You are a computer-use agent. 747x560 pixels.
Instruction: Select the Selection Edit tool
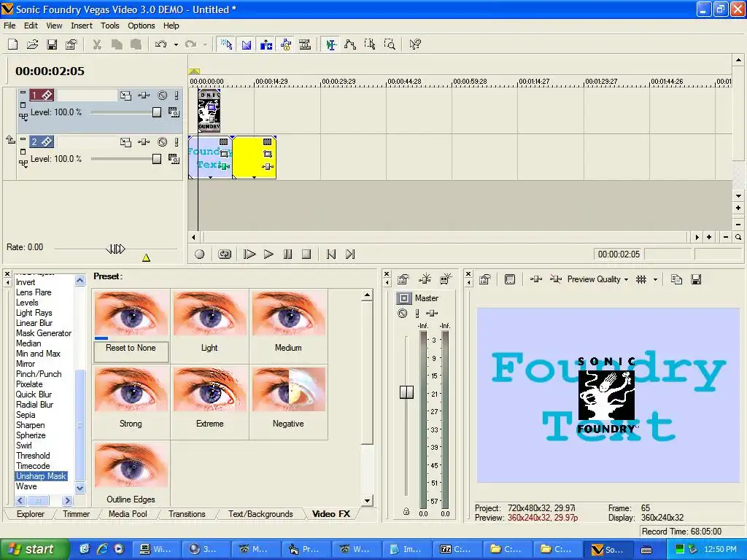coord(370,44)
